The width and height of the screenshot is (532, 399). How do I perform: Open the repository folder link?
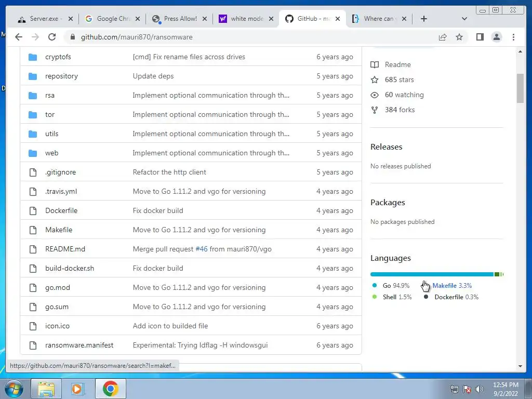pyautogui.click(x=61, y=76)
